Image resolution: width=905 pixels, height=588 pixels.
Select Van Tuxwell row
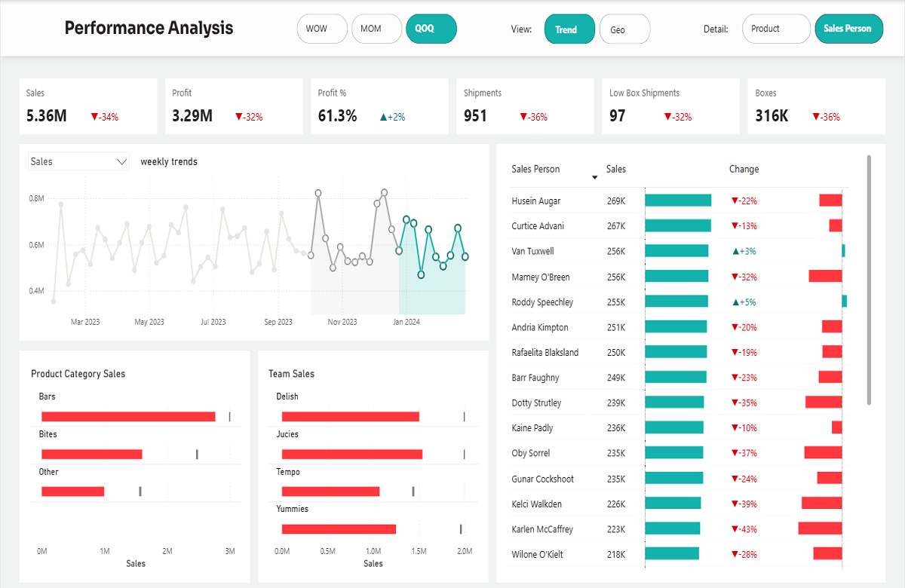pos(679,251)
